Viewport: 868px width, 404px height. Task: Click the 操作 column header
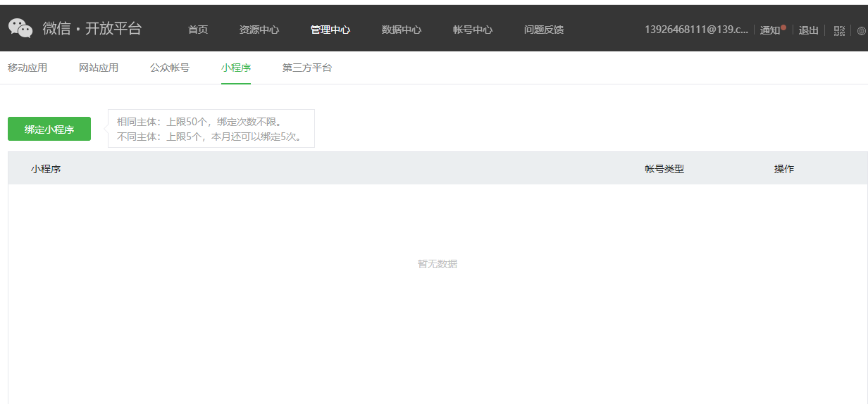(784, 169)
